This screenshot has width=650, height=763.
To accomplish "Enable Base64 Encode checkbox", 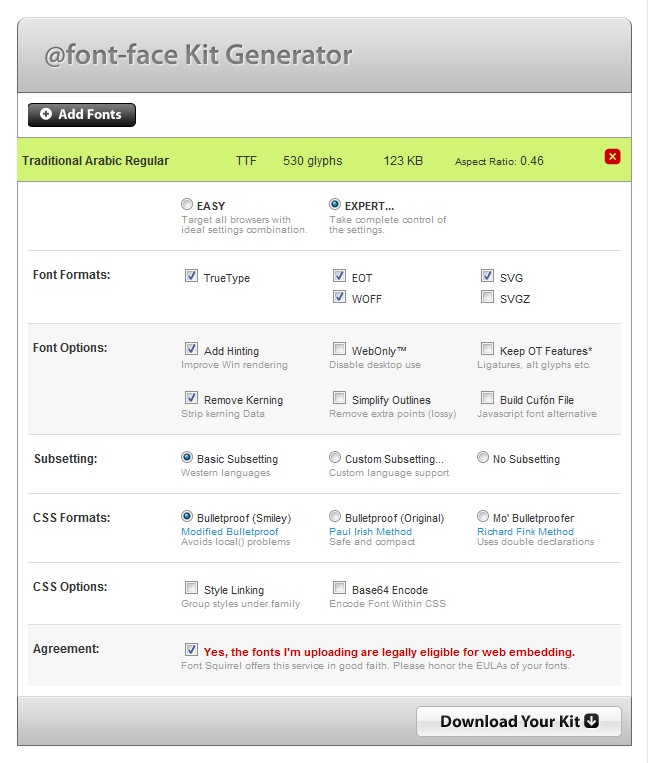I will [x=340, y=589].
